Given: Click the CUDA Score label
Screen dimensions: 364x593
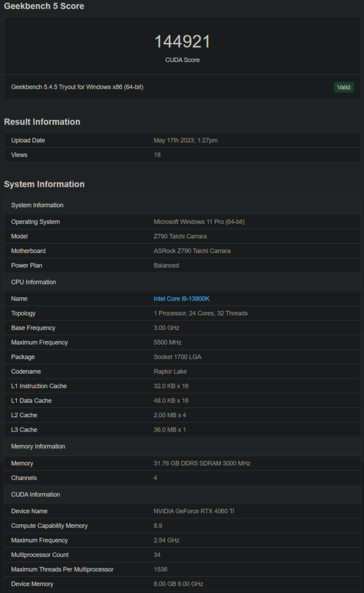Looking at the screenshot, I should (x=182, y=60).
